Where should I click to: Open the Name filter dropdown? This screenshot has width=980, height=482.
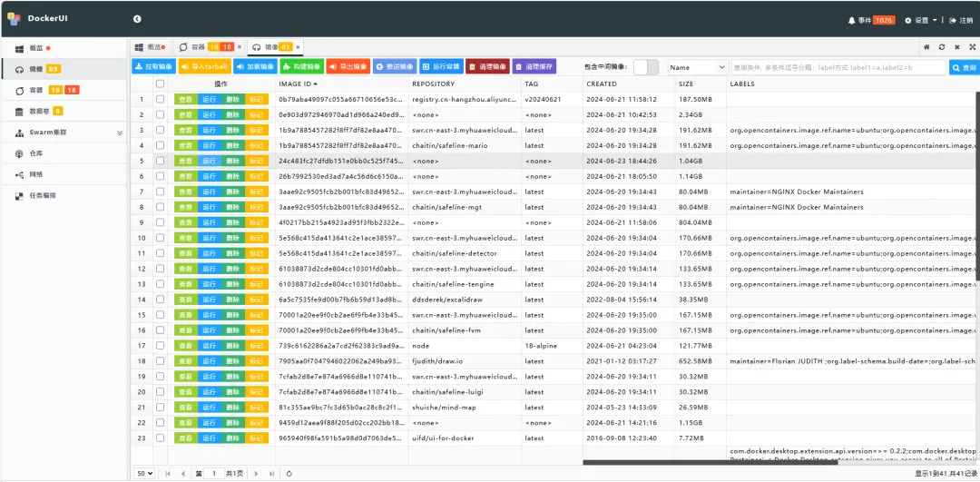point(698,67)
